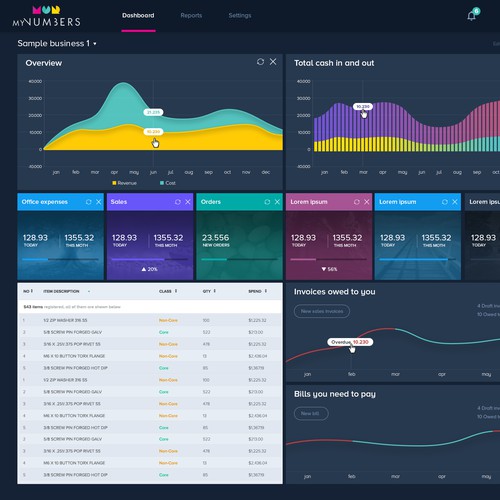Click the Sales 20% increase indicator

click(149, 269)
